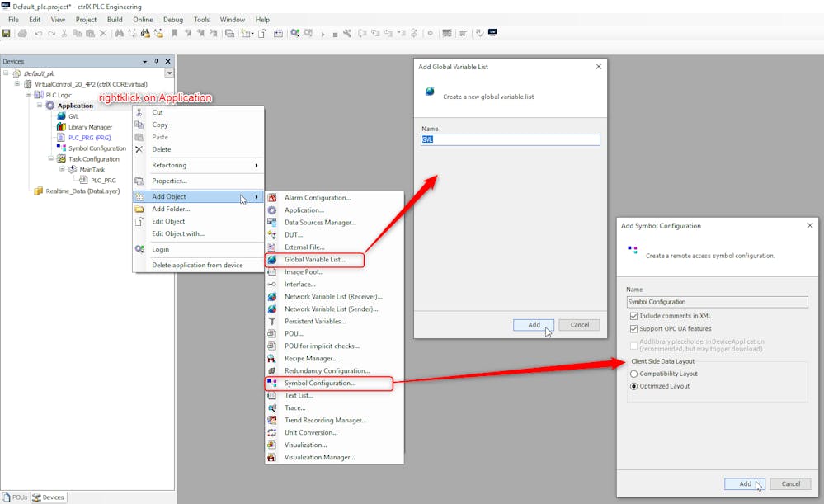Click the Data Sources Manager icon
This screenshot has height=504, width=824.
pyautogui.click(x=271, y=223)
